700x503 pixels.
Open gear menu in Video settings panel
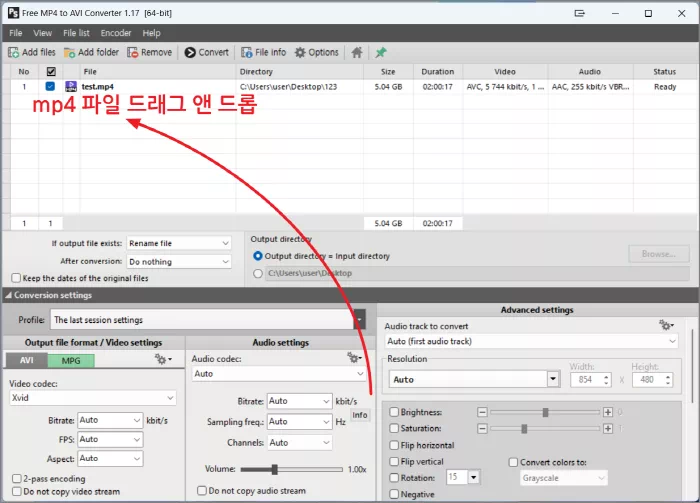click(x=163, y=359)
